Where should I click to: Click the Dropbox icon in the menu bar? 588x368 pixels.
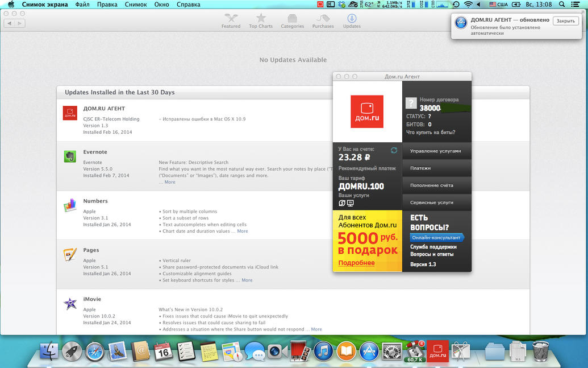(x=341, y=5)
